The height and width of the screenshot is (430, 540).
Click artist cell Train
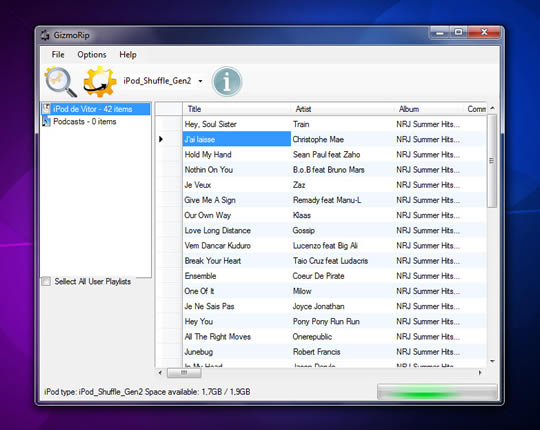coord(342,124)
